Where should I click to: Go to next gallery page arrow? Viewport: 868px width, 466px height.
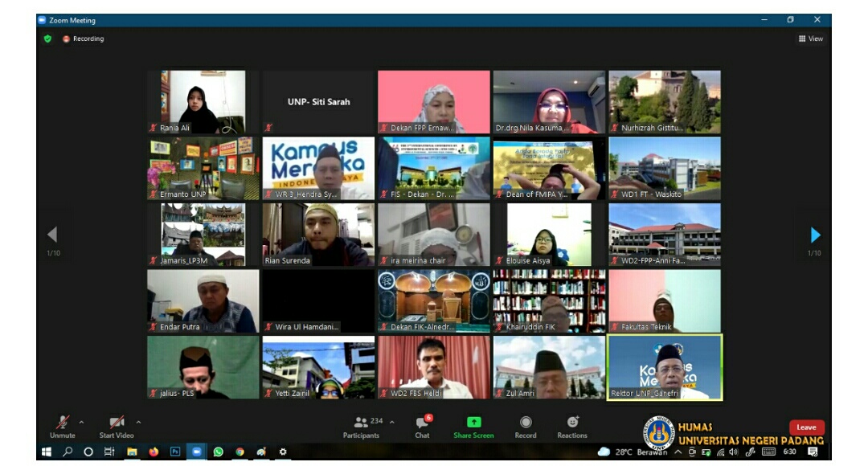pyautogui.click(x=815, y=235)
